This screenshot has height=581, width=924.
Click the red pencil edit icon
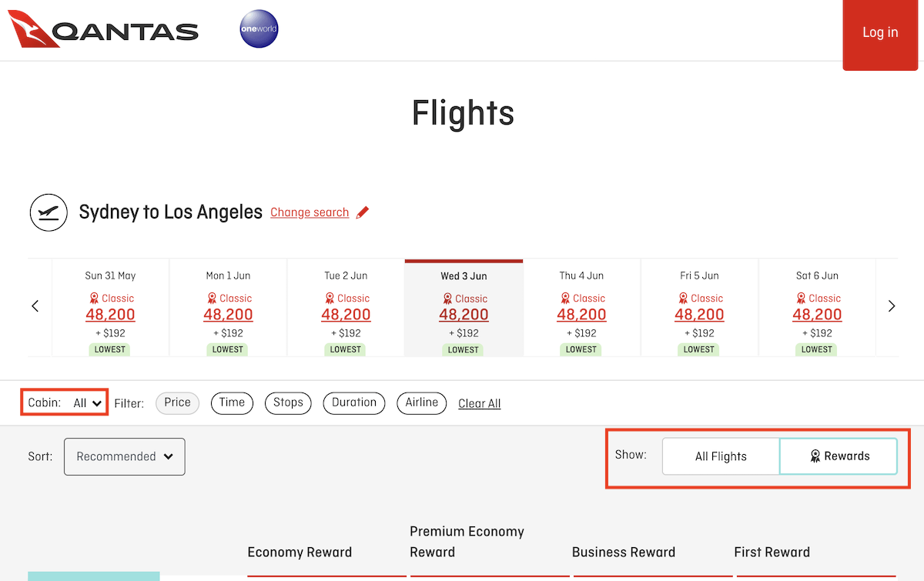[363, 212]
